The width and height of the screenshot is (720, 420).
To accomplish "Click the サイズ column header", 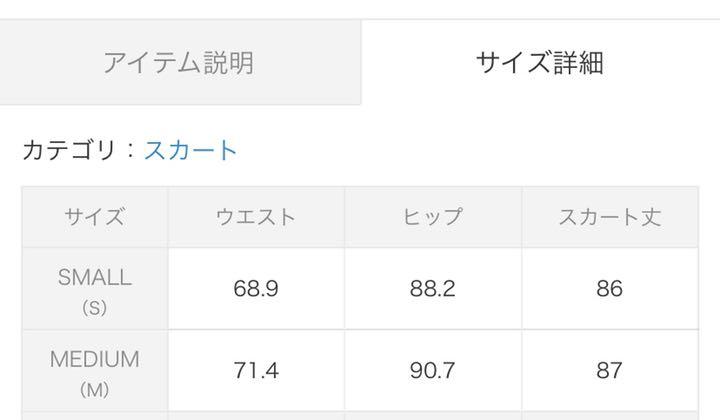I will [95, 217].
